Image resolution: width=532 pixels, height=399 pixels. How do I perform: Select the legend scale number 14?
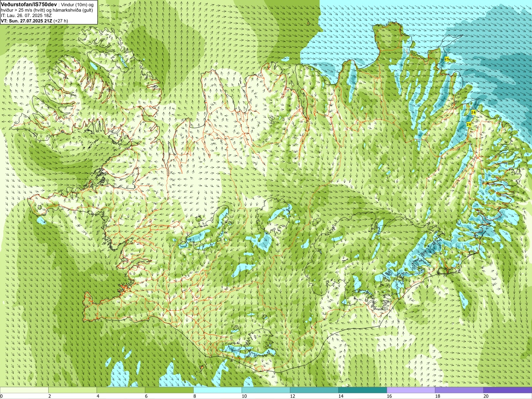[x=341, y=396]
